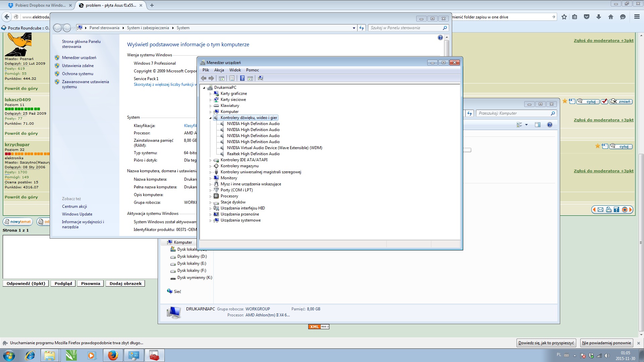Open the Firefox hamburger menu

[637, 17]
